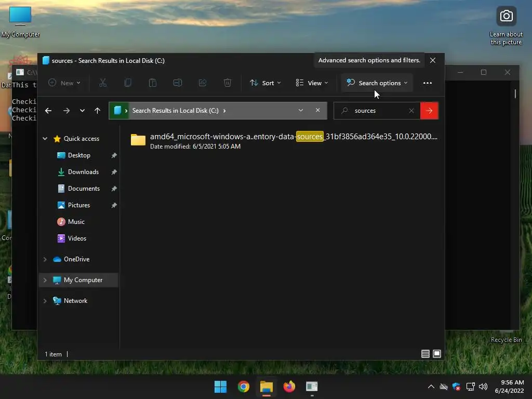The height and width of the screenshot is (399, 532).
Task: Click Search Results in Local Disk breadcrumb
Action: [x=175, y=111]
